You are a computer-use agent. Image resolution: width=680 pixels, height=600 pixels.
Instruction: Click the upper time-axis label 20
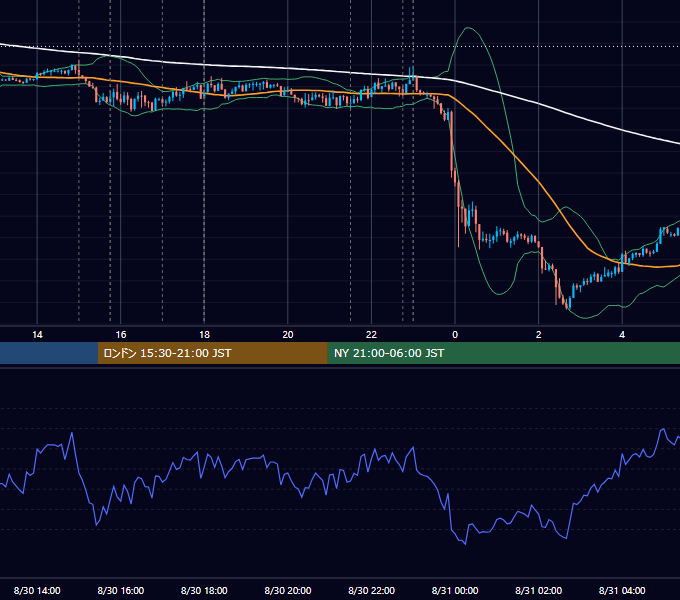[x=288, y=335]
